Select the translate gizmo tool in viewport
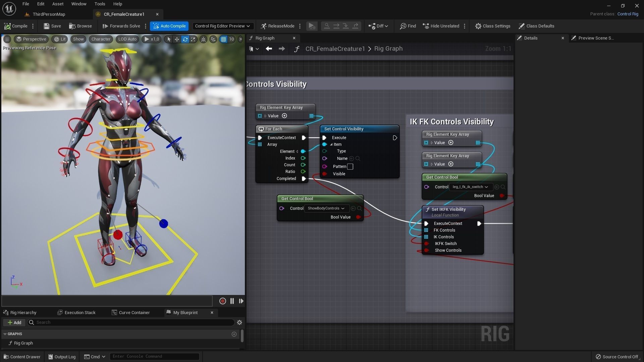The image size is (644, 362). [177, 39]
